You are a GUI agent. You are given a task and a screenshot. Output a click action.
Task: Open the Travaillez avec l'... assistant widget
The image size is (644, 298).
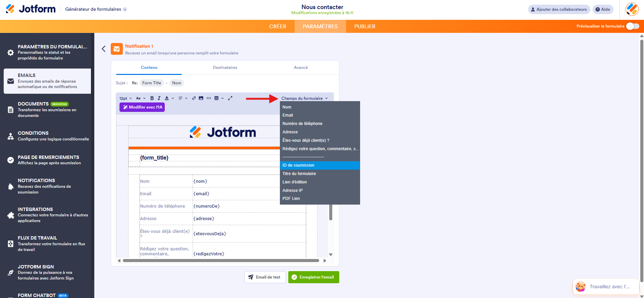click(x=606, y=287)
